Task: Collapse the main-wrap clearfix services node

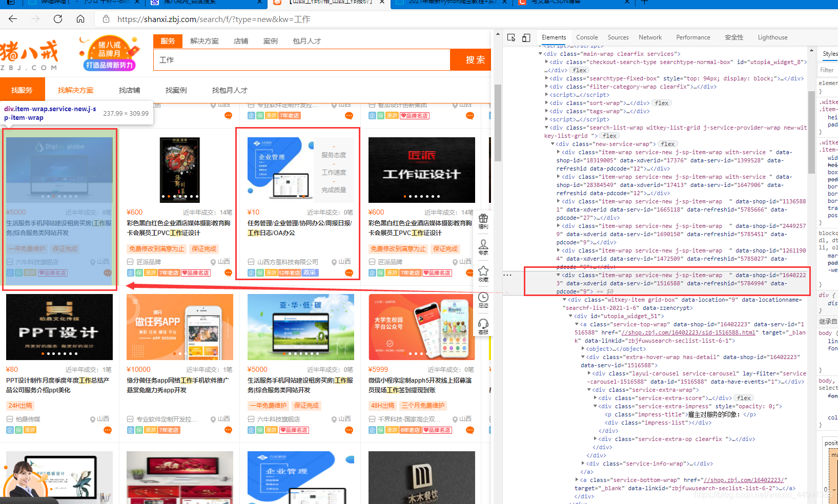Action: [x=540, y=54]
